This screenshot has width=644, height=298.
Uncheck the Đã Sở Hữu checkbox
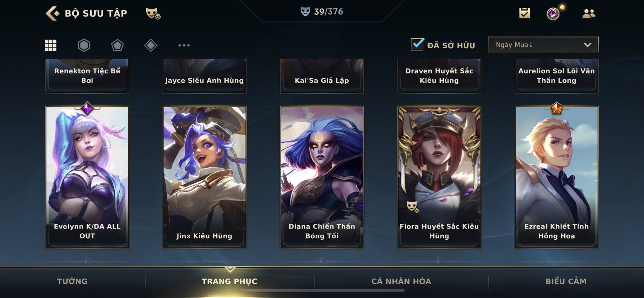(x=417, y=44)
